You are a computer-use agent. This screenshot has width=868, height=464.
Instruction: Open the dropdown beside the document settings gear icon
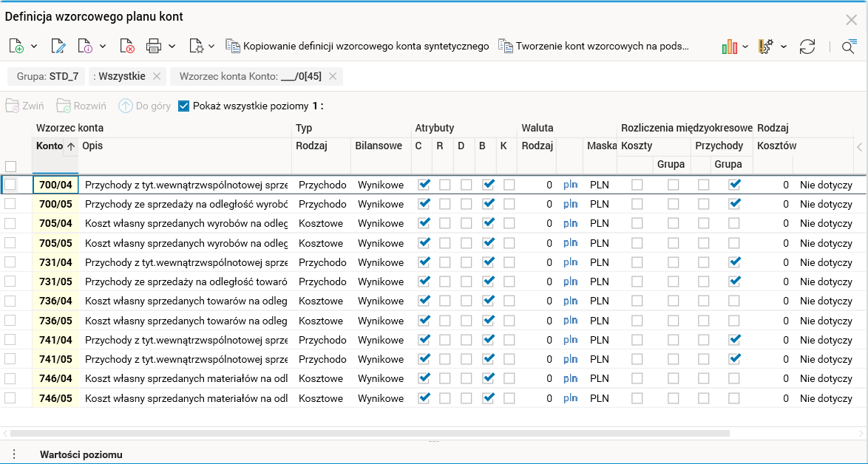(211, 47)
